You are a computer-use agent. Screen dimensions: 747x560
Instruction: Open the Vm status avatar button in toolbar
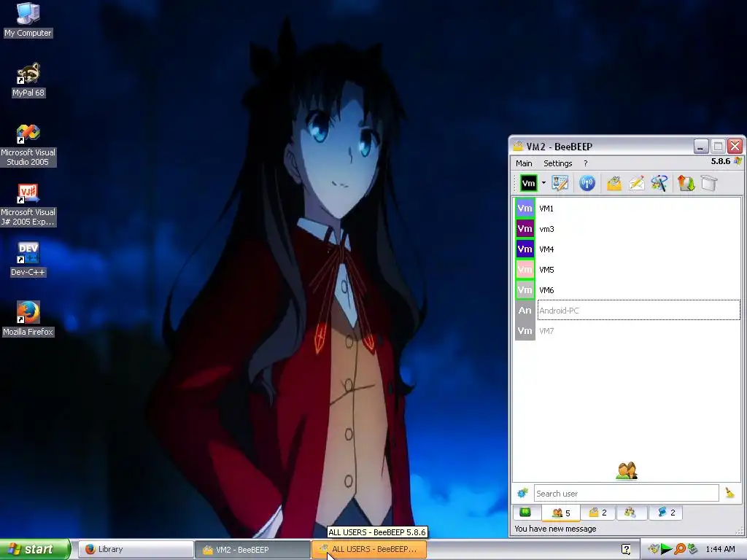click(528, 183)
